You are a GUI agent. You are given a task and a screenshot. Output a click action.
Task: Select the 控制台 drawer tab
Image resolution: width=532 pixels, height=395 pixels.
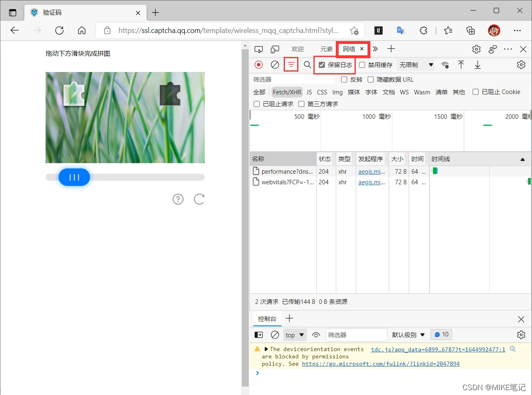point(267,319)
